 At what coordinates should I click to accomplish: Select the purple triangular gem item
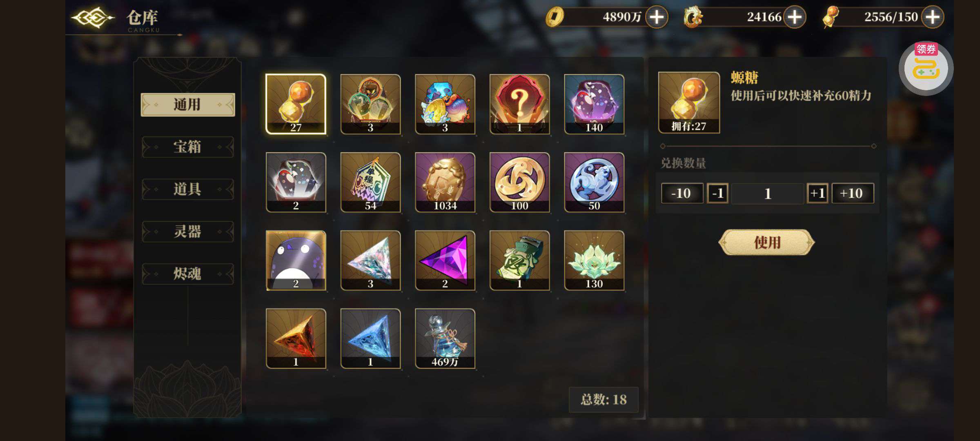445,261
